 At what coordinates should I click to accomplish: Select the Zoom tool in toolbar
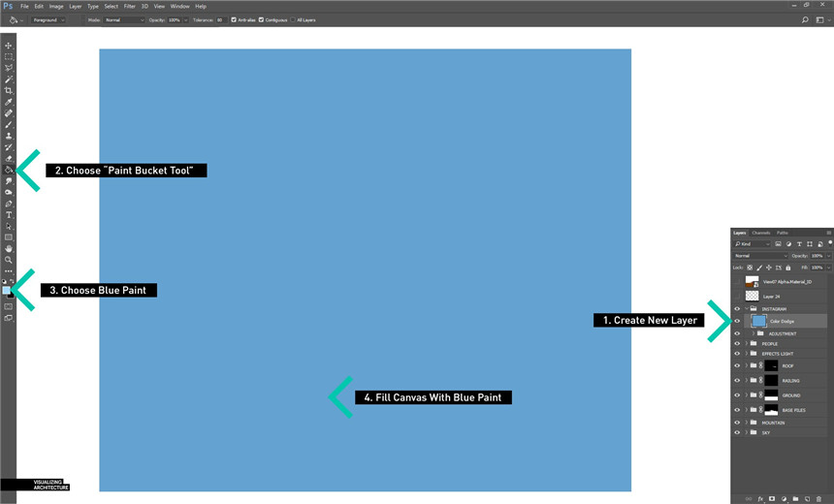click(x=9, y=260)
